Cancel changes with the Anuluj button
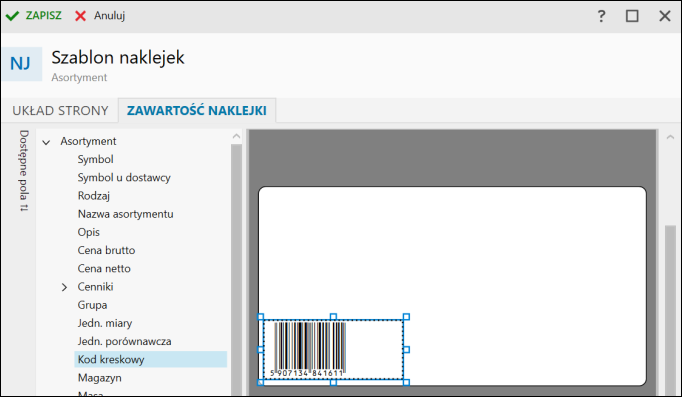Screen dimensions: 682x397 click(x=100, y=16)
